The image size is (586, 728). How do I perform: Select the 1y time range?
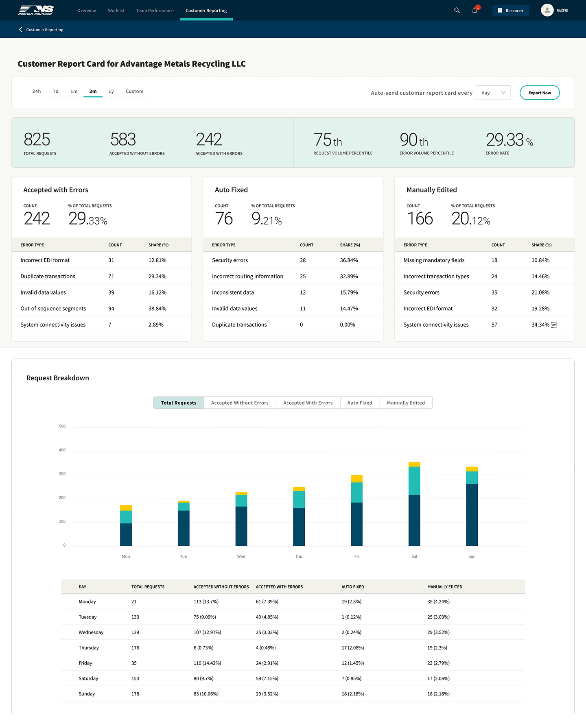click(x=111, y=92)
